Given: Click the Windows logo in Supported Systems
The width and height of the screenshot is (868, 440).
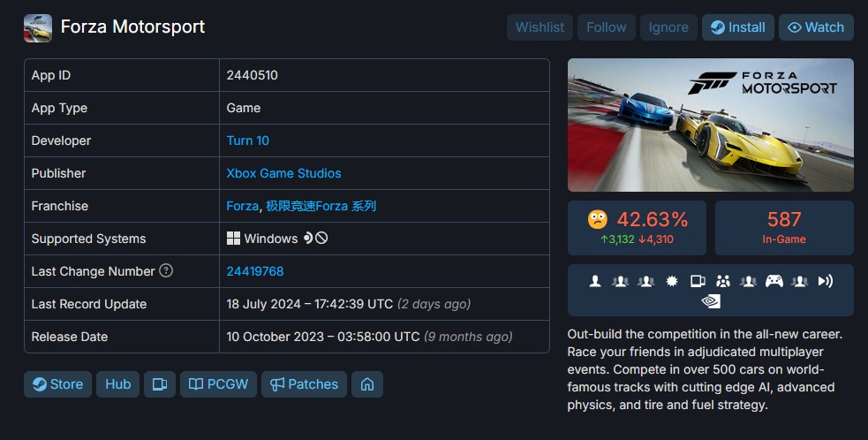Looking at the screenshot, I should pos(234,239).
